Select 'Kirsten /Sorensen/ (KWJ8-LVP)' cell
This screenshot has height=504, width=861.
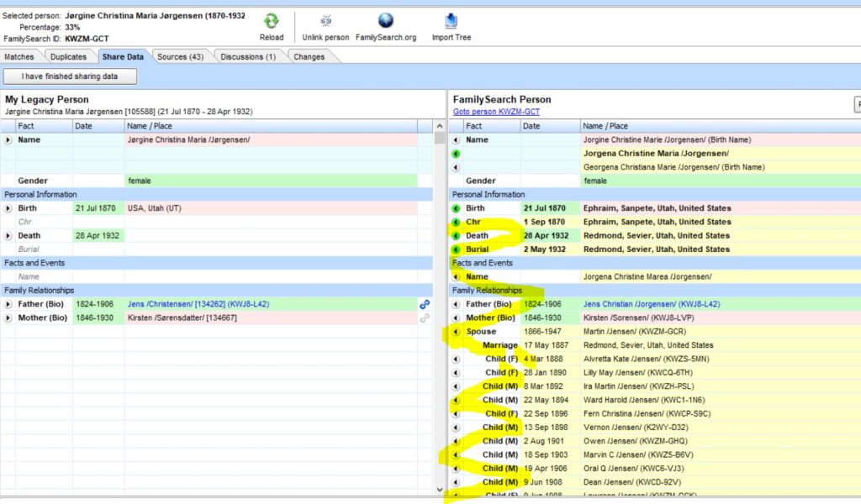[x=721, y=318]
